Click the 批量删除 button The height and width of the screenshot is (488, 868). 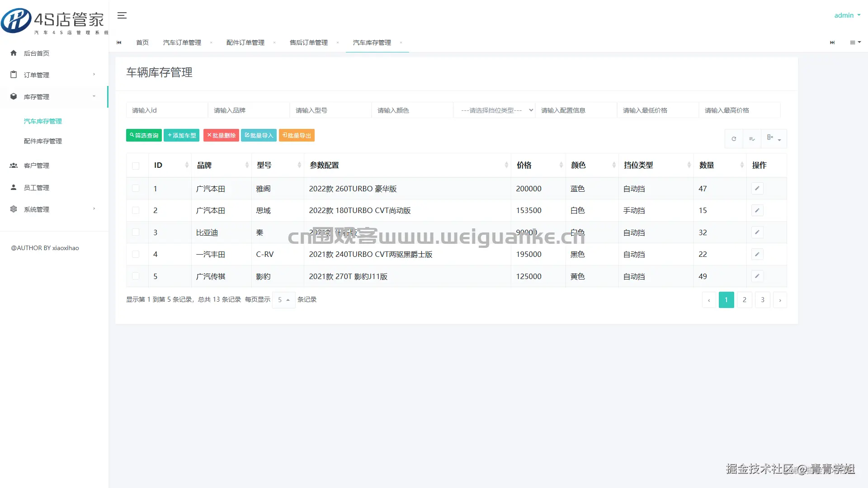[x=221, y=135]
